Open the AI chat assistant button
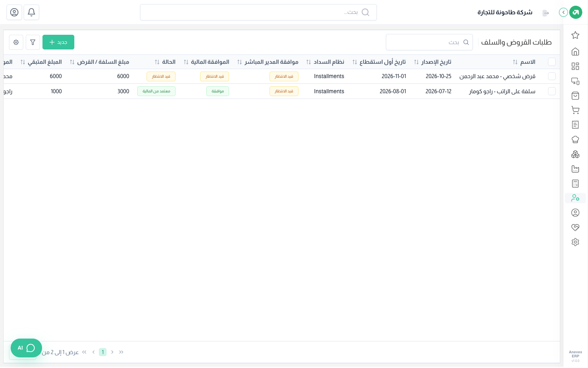 pos(26,348)
